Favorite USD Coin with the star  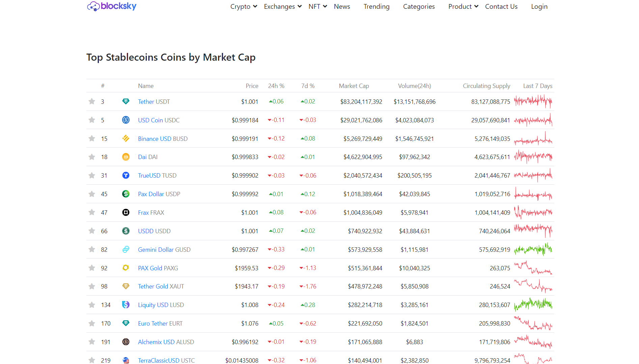[x=92, y=120]
